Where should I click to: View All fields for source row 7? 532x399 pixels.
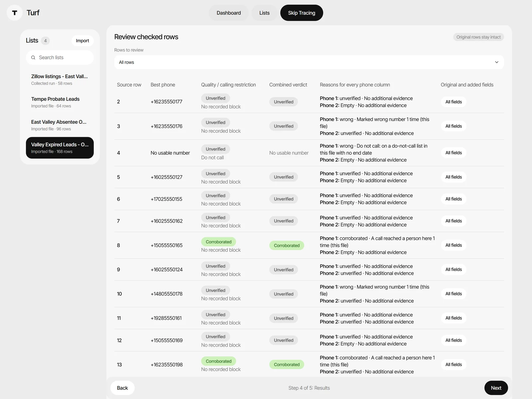point(454,221)
